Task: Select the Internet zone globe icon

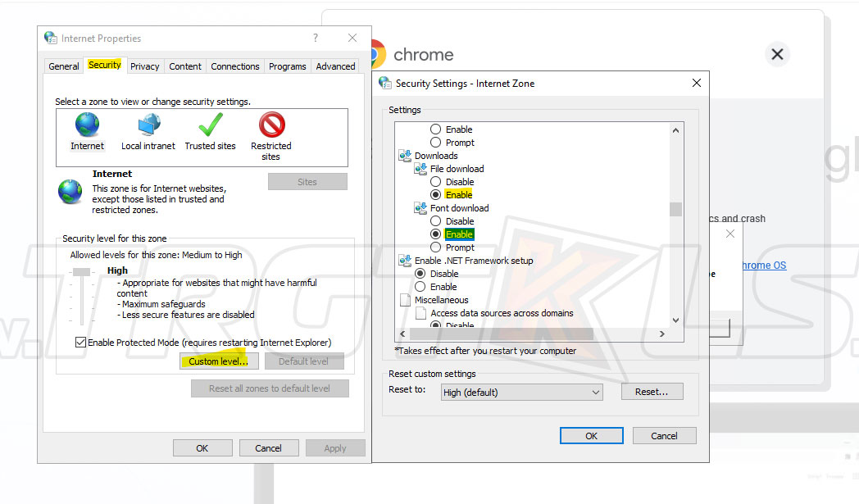Action: click(x=87, y=125)
